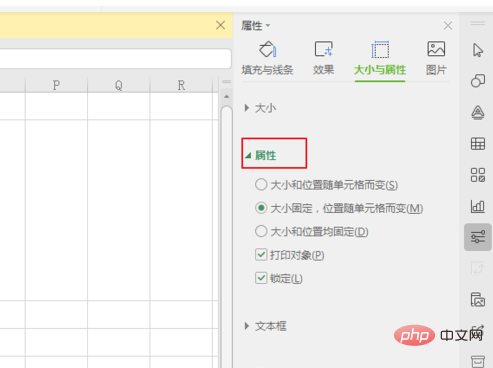Click the archive box sidebar icon

tap(478, 361)
